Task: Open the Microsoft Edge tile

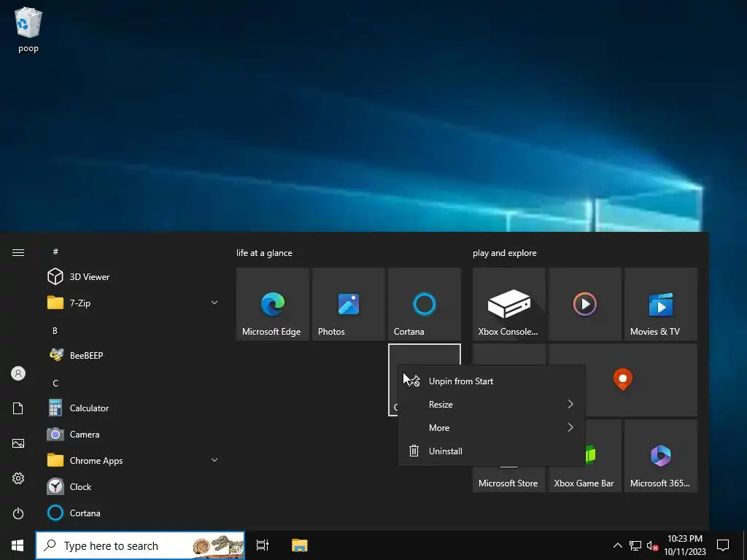Action: [273, 304]
